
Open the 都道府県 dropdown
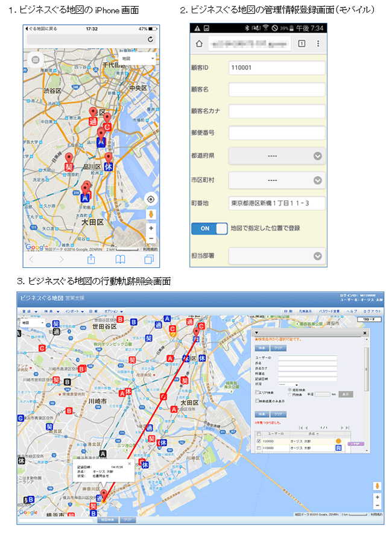pyautogui.click(x=277, y=156)
